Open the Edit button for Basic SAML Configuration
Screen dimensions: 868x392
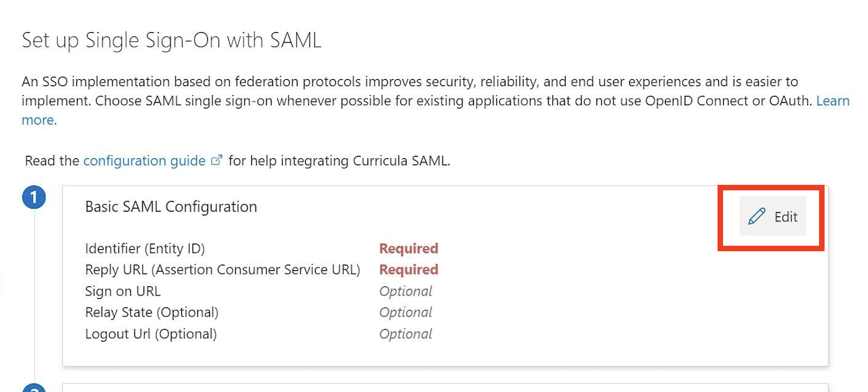(773, 217)
